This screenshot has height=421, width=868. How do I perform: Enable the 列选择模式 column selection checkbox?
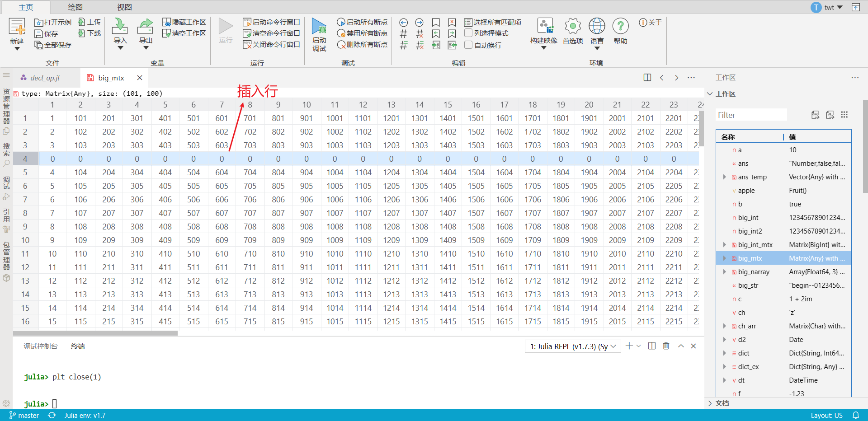tap(468, 33)
